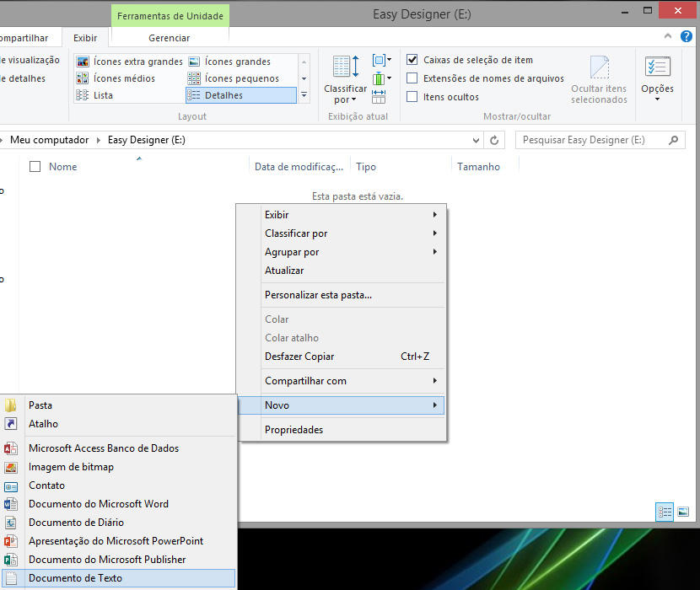Click the PowerPoint presentation icon
Image resolution: width=700 pixels, height=590 pixels.
[x=11, y=541]
